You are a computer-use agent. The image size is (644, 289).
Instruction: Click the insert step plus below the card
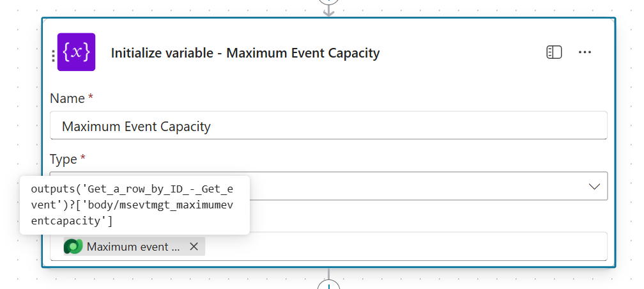click(328, 286)
